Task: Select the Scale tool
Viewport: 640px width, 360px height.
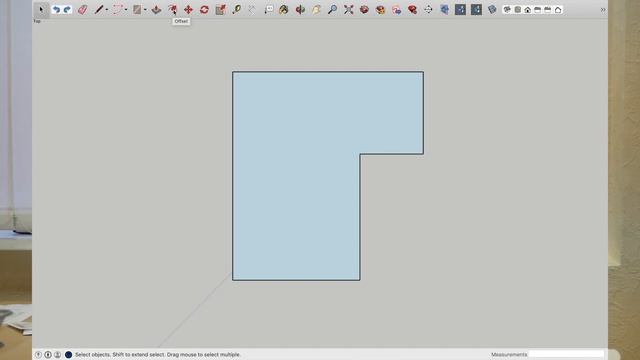Action: (220, 9)
